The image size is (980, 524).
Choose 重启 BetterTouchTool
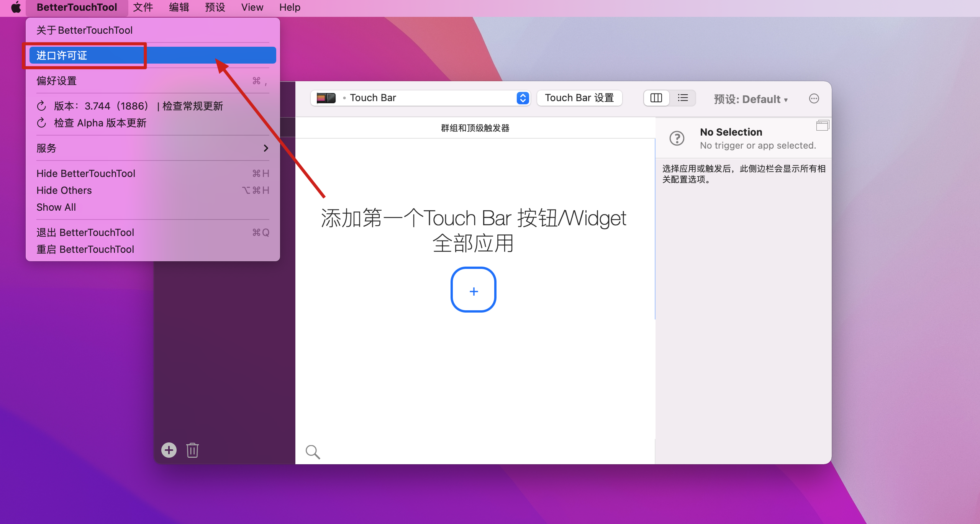click(85, 249)
